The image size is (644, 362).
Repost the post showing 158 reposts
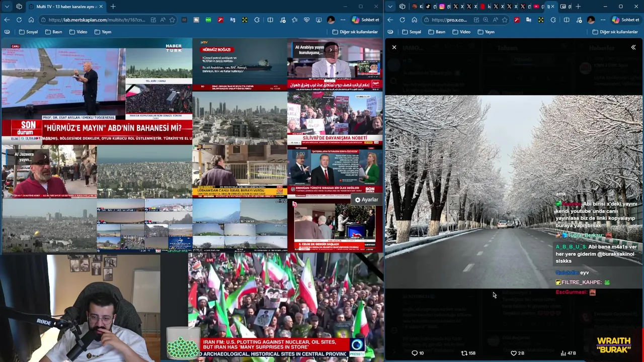click(468, 353)
